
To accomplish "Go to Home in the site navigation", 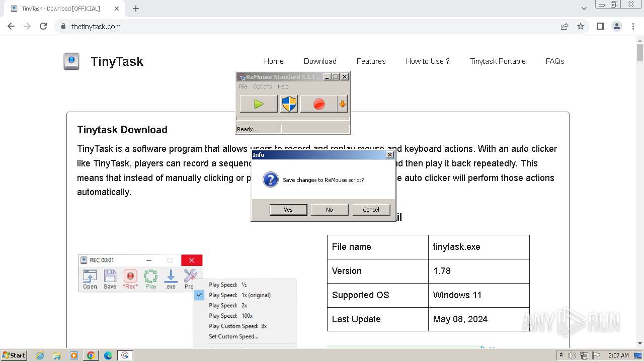I will (274, 61).
